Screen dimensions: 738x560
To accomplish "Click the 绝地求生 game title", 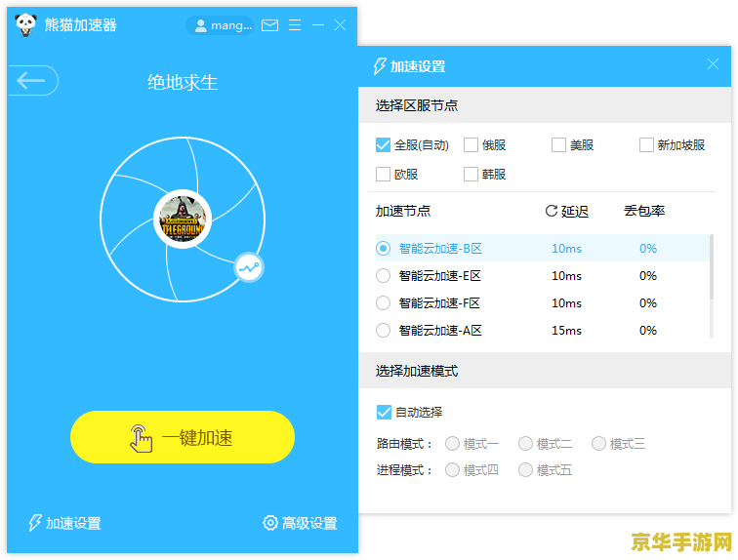I will 183,82.
